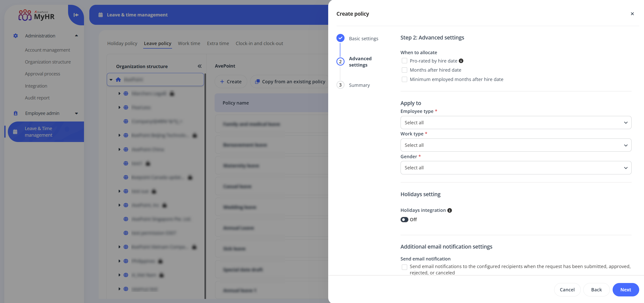Click the completed Basic settings step checkmark
644x303 pixels.
coord(340,38)
